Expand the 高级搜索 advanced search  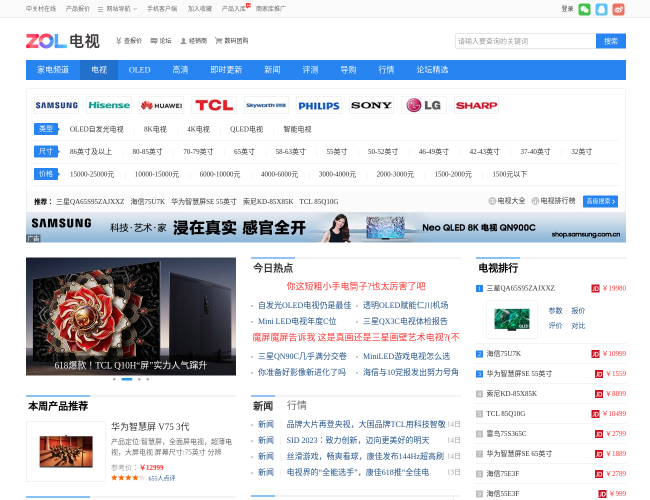(x=601, y=201)
